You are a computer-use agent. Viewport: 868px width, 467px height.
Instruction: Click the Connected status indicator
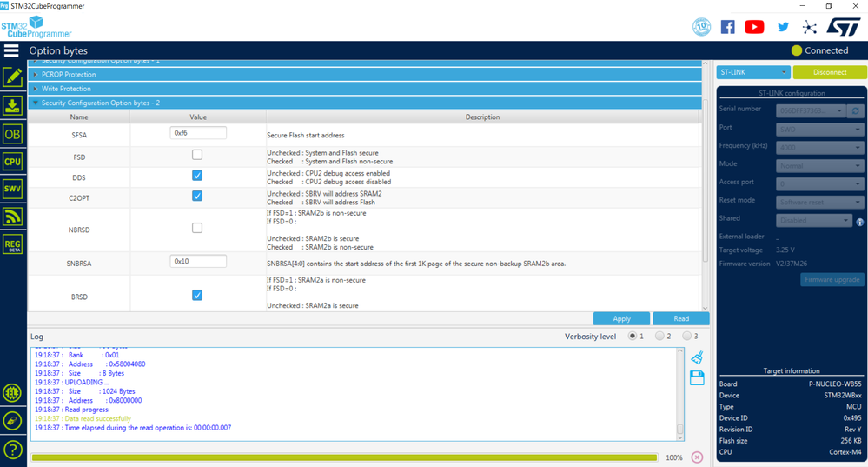[x=819, y=50]
